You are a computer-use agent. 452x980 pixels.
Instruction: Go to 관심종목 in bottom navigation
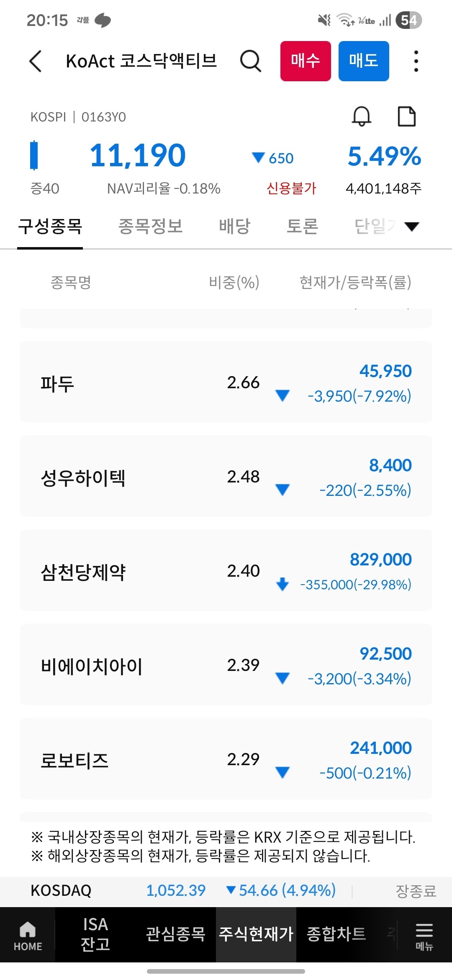pos(175,935)
